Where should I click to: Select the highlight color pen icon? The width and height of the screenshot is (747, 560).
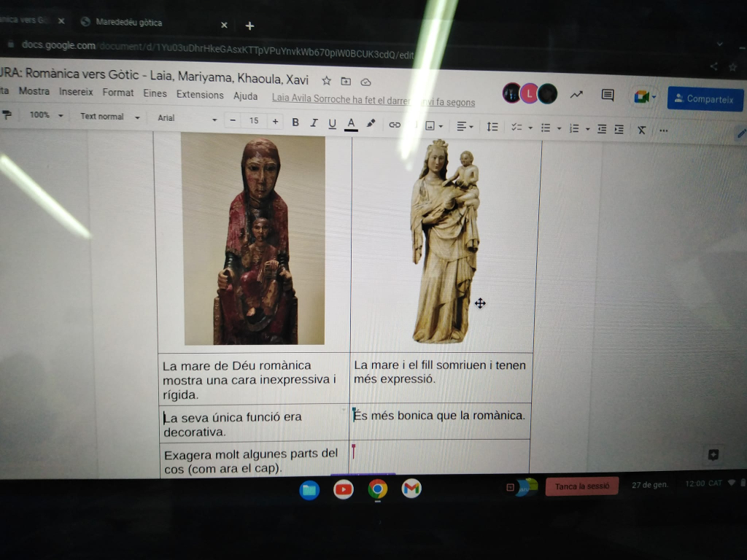point(371,123)
